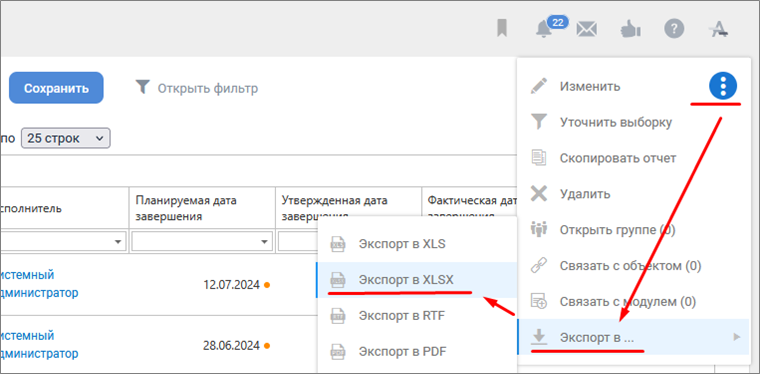Expand submenu arrow of Экспорт в ...
Viewport: 760px width, 374px height.
(x=737, y=337)
